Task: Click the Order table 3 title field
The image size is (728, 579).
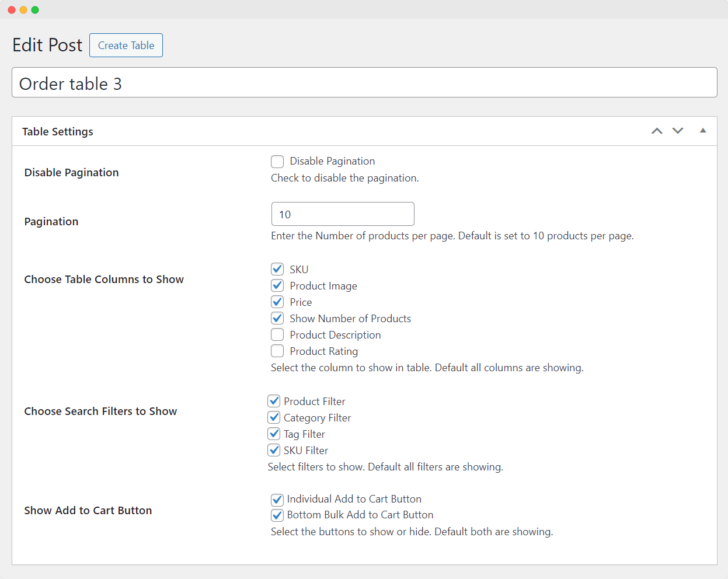Action: [x=364, y=83]
